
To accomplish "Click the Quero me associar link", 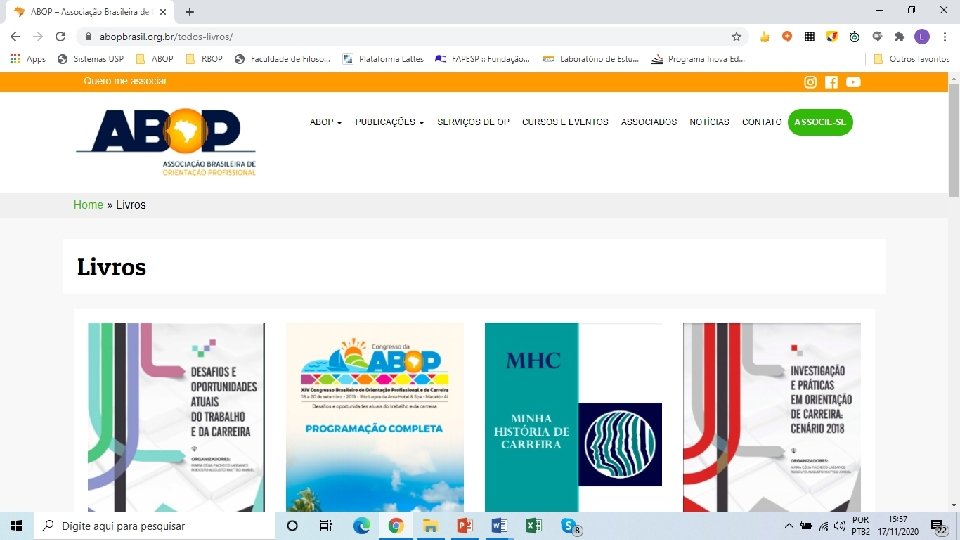I will coord(125,81).
